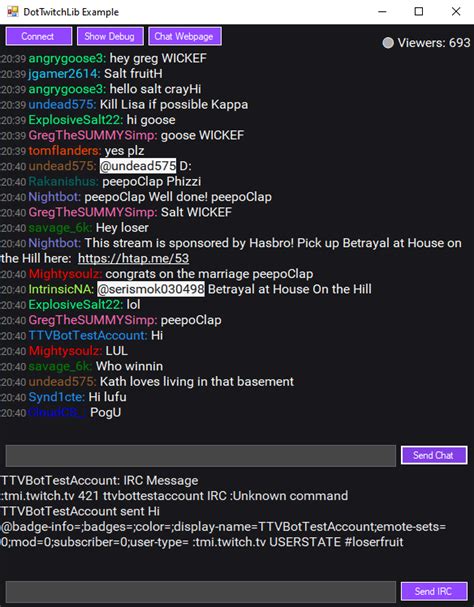Open the Chat Webpage button
The width and height of the screenshot is (474, 607).
pyautogui.click(x=185, y=36)
